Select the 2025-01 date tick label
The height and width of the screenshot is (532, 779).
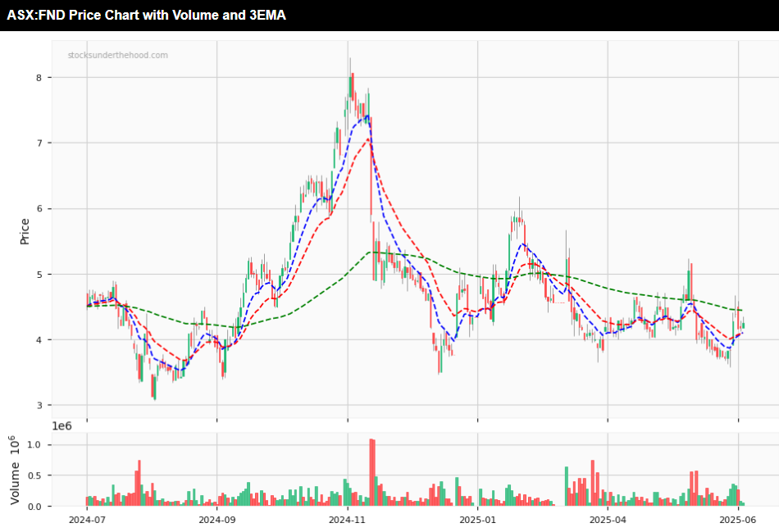tap(477, 520)
